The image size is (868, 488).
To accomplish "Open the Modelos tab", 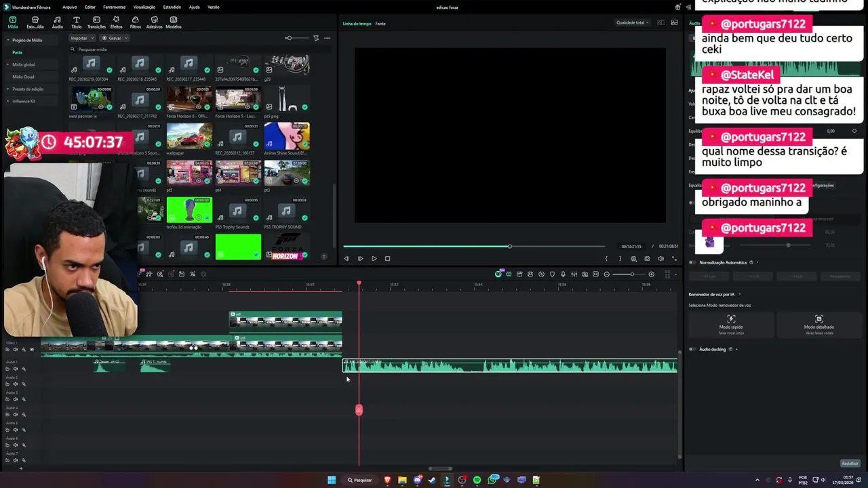I will (x=173, y=22).
